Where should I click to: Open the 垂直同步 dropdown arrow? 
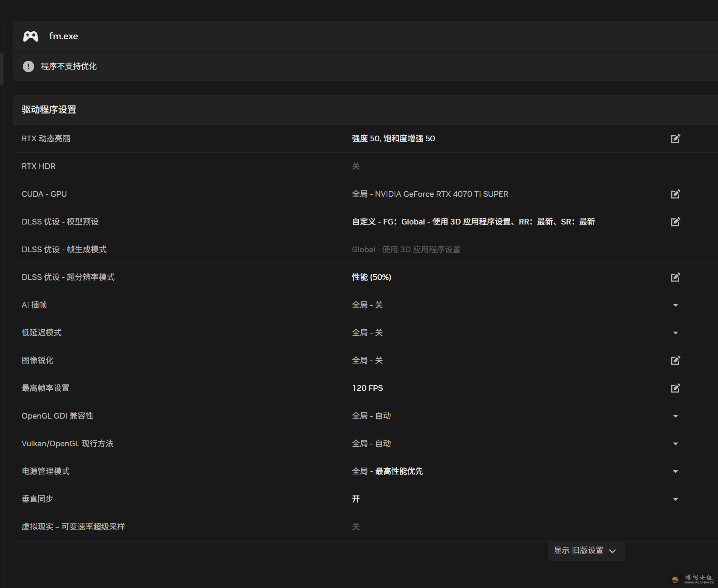pos(675,499)
